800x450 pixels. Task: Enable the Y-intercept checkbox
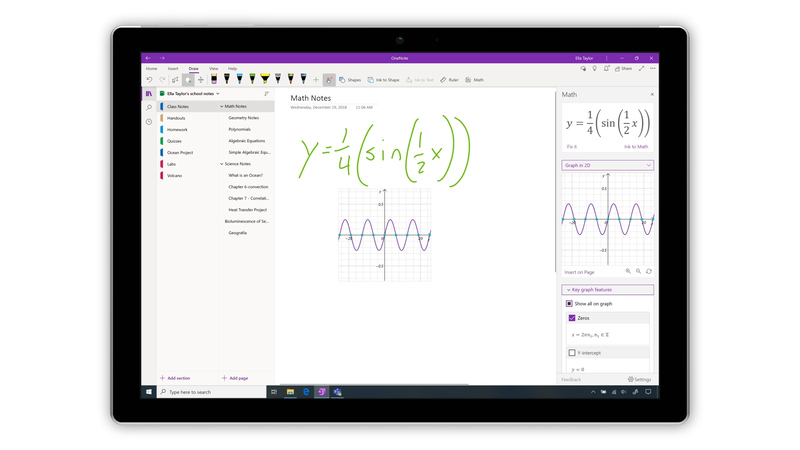pos(572,352)
